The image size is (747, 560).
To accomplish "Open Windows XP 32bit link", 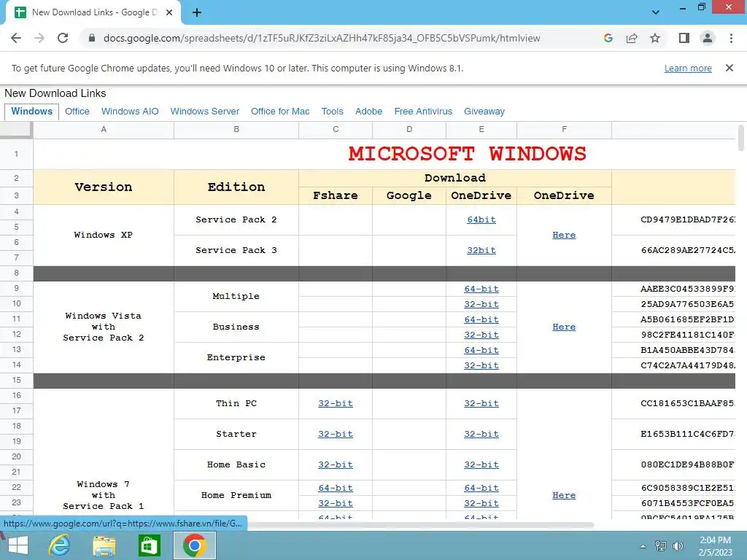I will [481, 250].
